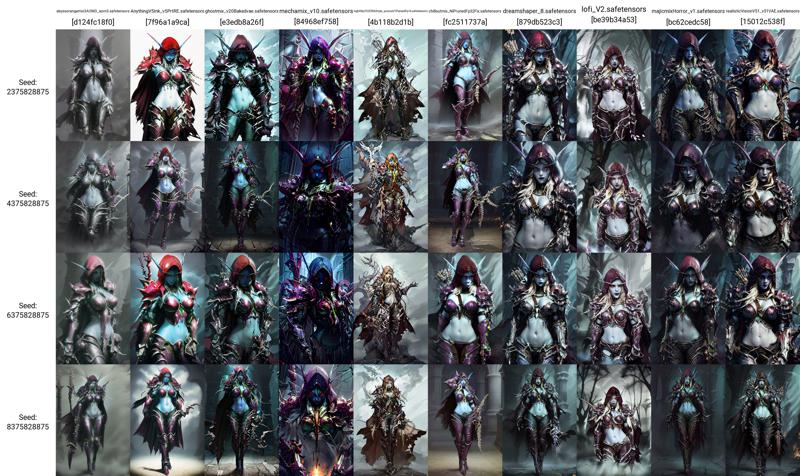Open the [7f96a1a9ca] image for seed 2375828875
This screenshot has height=476, width=800.
click(x=167, y=85)
